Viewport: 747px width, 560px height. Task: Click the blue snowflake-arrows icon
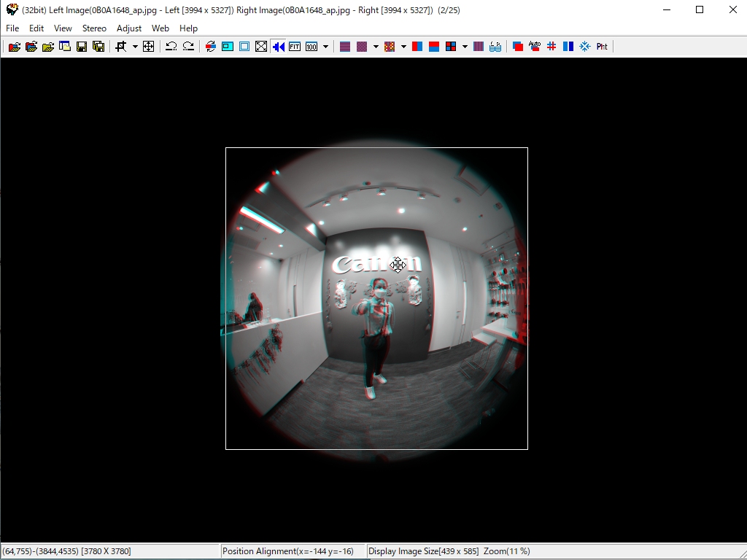click(x=585, y=46)
